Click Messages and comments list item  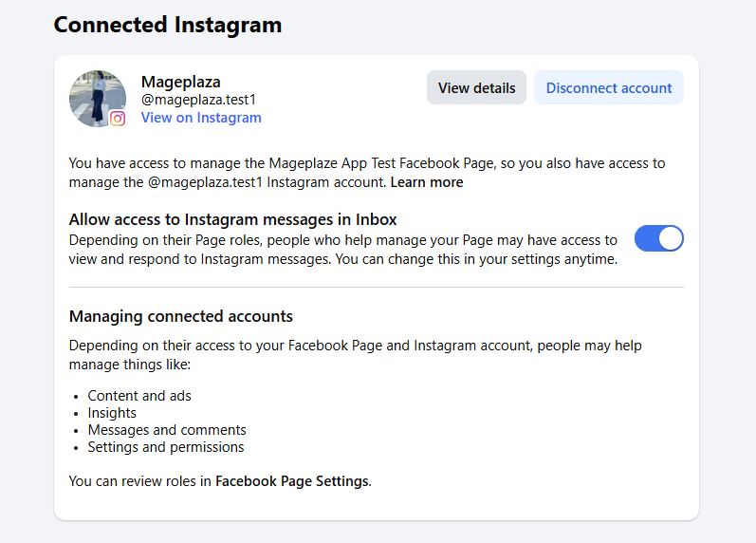(x=167, y=429)
